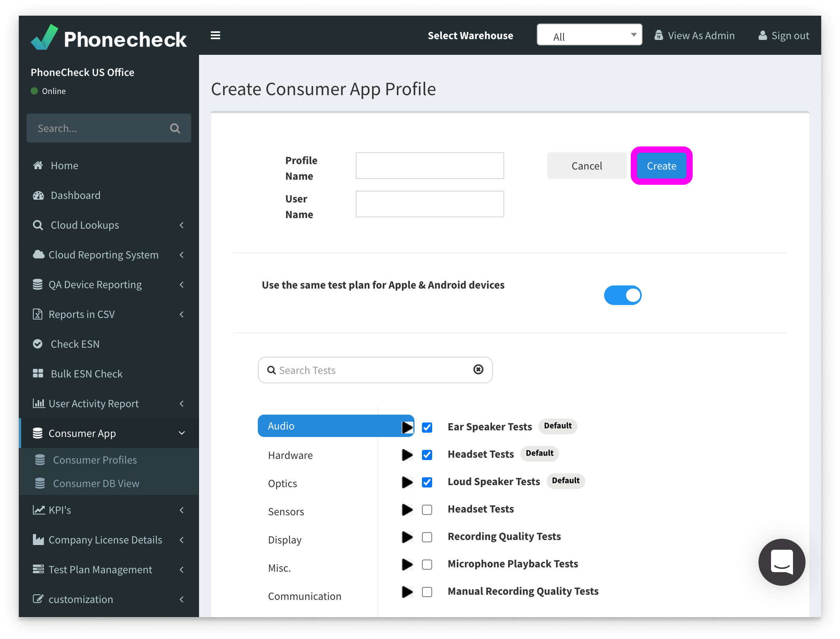Viewport: 840px width, 639px height.
Task: Open the Select Warehouse dropdown
Action: (x=589, y=35)
